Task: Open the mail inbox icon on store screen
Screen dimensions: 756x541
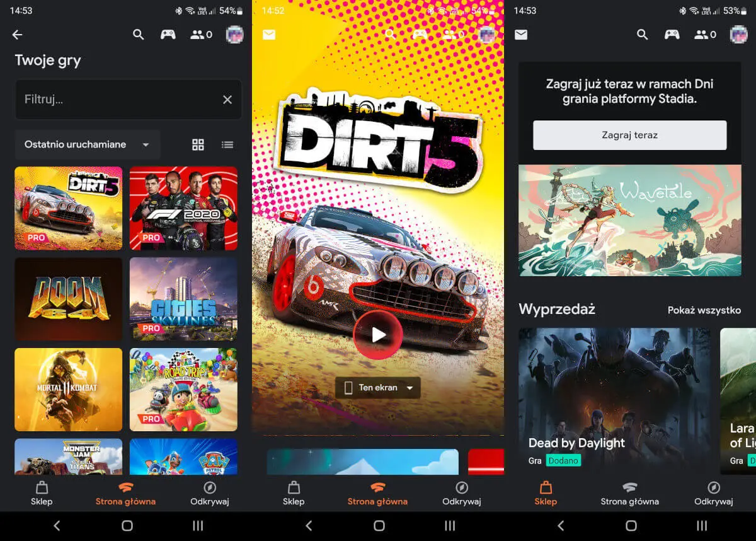Action: coord(521,35)
